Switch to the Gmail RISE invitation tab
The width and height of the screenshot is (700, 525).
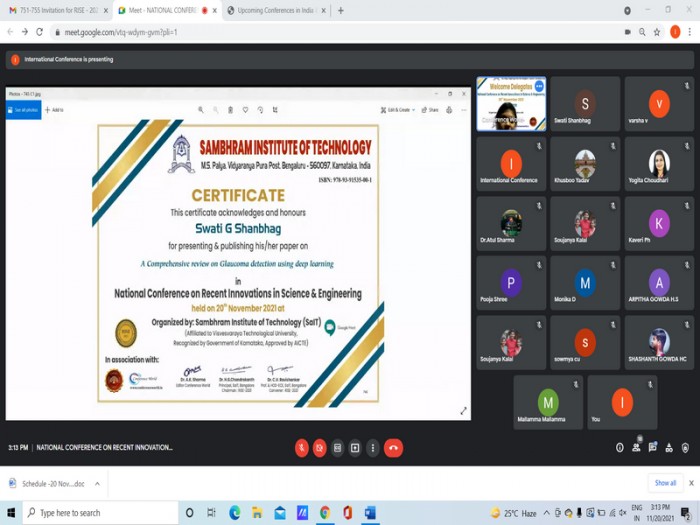[x=58, y=10]
